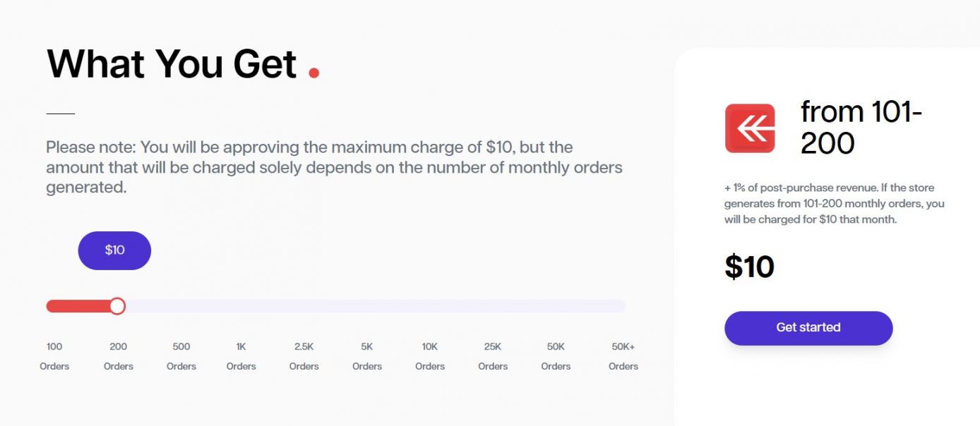980x426 pixels.
Task: Click the Get started button
Action: pos(808,328)
